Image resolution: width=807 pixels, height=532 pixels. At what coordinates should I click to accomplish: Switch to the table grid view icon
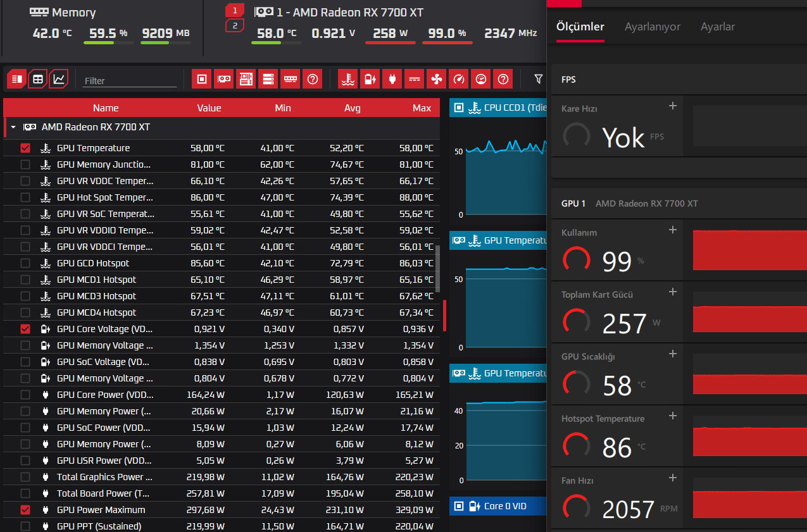click(38, 79)
